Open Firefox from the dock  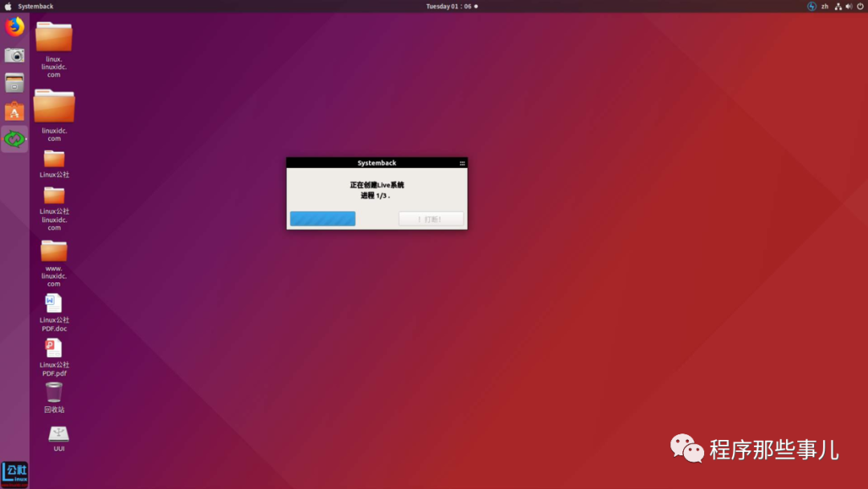click(14, 27)
